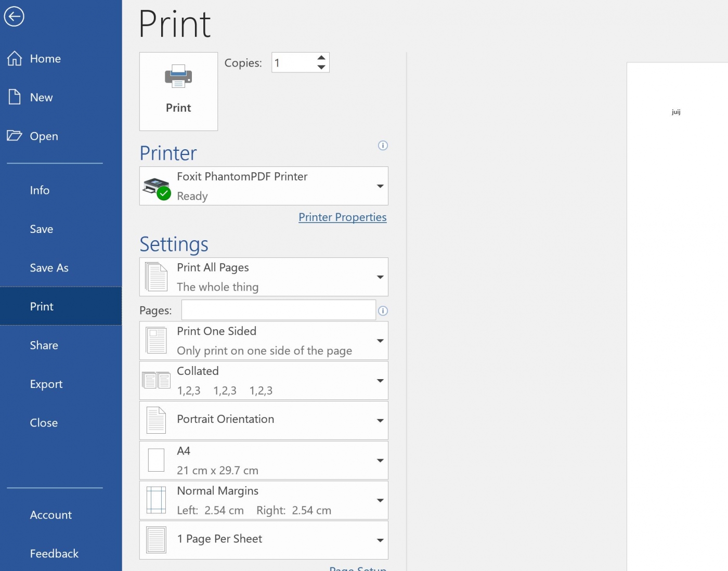Click the back arrow to exit Print view
The image size is (728, 571).
pyautogui.click(x=14, y=16)
